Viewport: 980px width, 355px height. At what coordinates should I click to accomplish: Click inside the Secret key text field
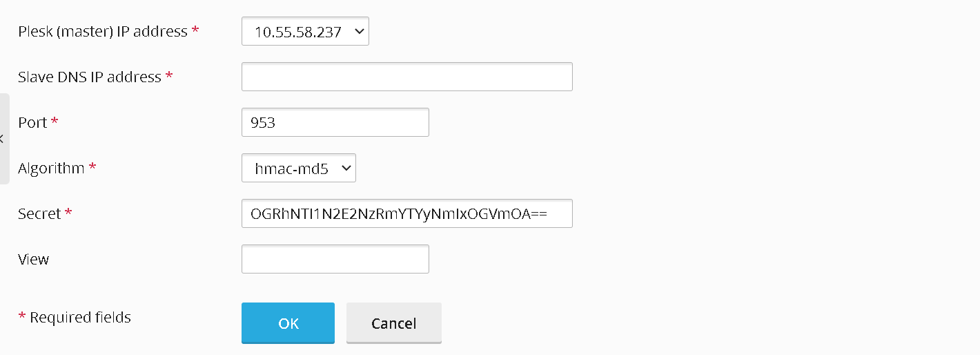point(406,213)
